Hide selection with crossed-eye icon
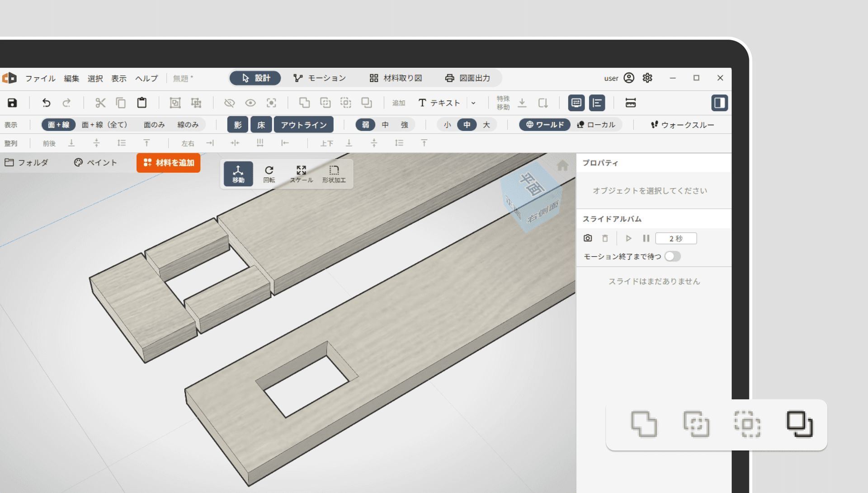The width and height of the screenshot is (868, 493). coord(230,103)
